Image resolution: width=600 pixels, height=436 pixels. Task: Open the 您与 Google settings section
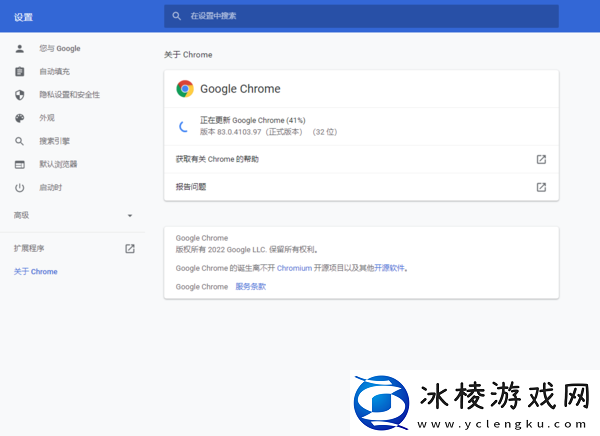[x=60, y=49]
